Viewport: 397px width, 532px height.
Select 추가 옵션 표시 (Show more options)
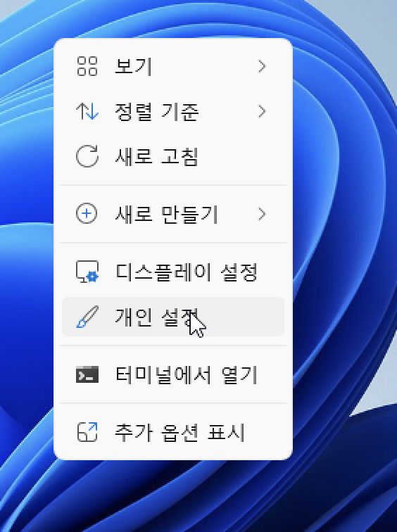pos(173,432)
